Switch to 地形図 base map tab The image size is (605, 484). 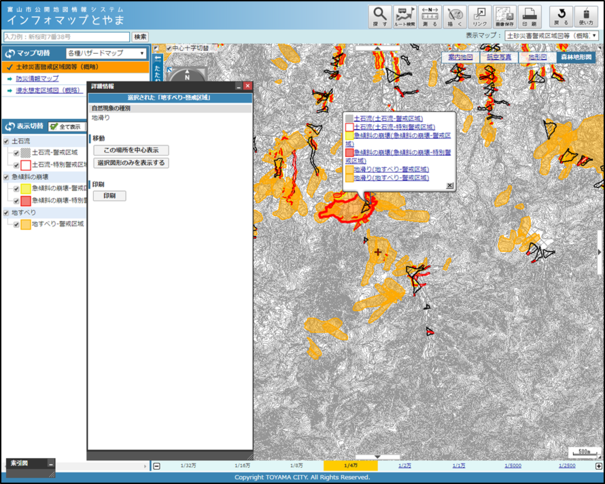coord(537,57)
